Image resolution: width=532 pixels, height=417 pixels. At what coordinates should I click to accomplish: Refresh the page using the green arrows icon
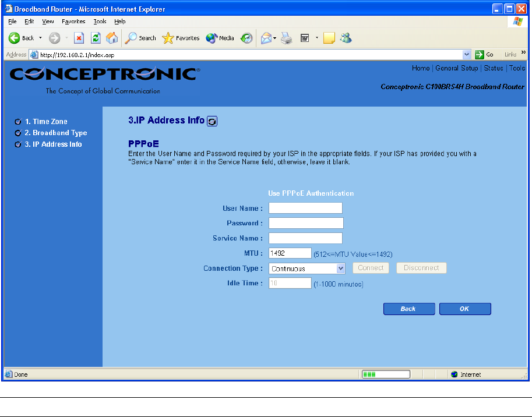96,38
